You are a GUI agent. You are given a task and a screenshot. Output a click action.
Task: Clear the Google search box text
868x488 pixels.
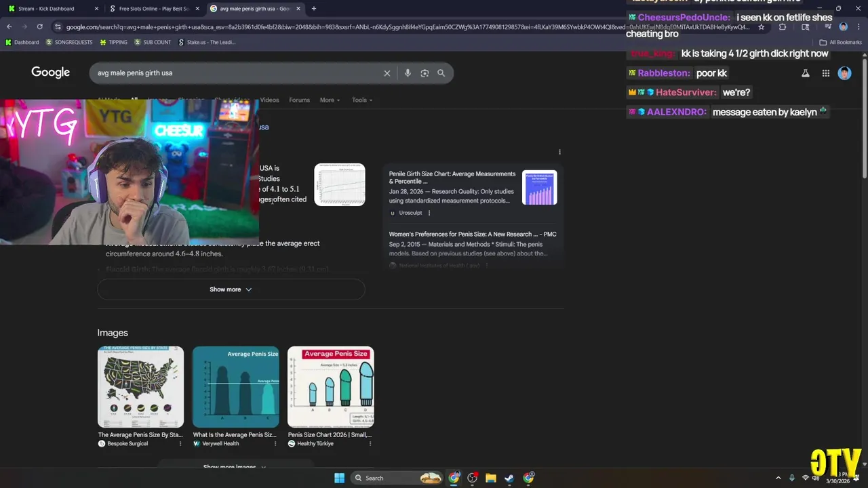click(x=387, y=73)
